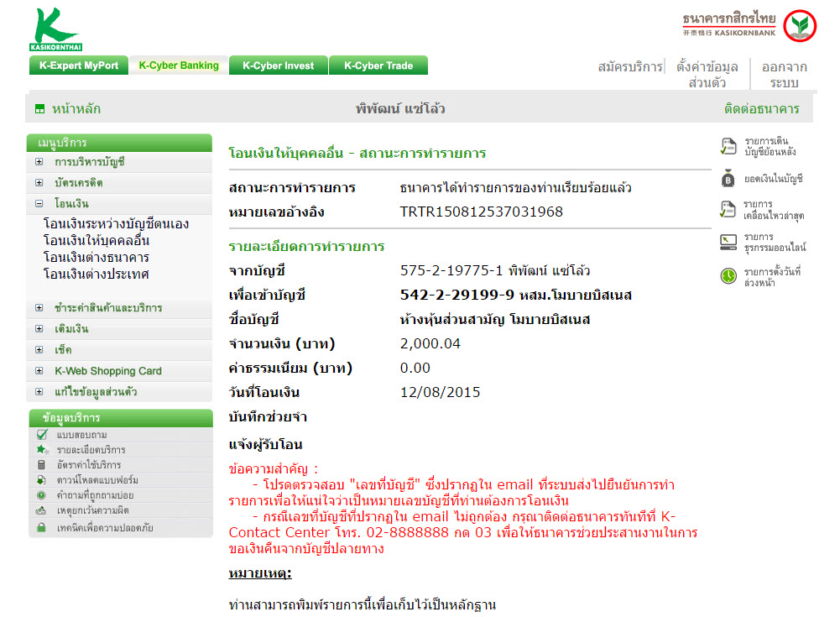Image resolution: width=840 pixels, height=617 pixels.
Task: Click the รายละเอียดบริการ star icon
Action: tap(42, 449)
